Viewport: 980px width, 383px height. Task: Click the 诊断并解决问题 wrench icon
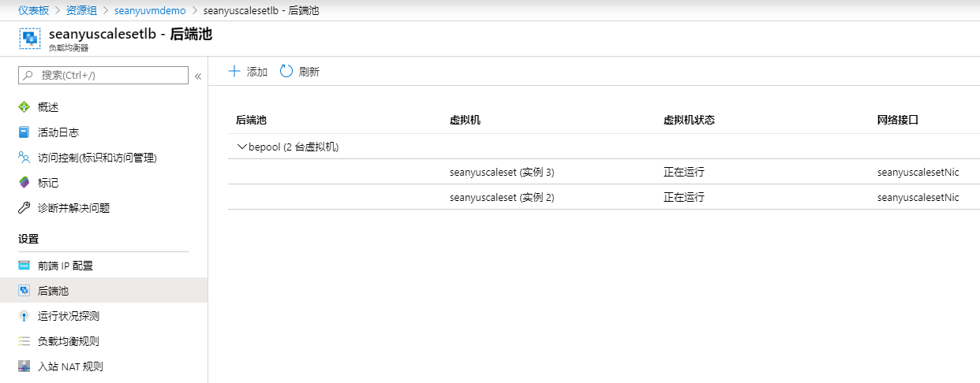(24, 208)
